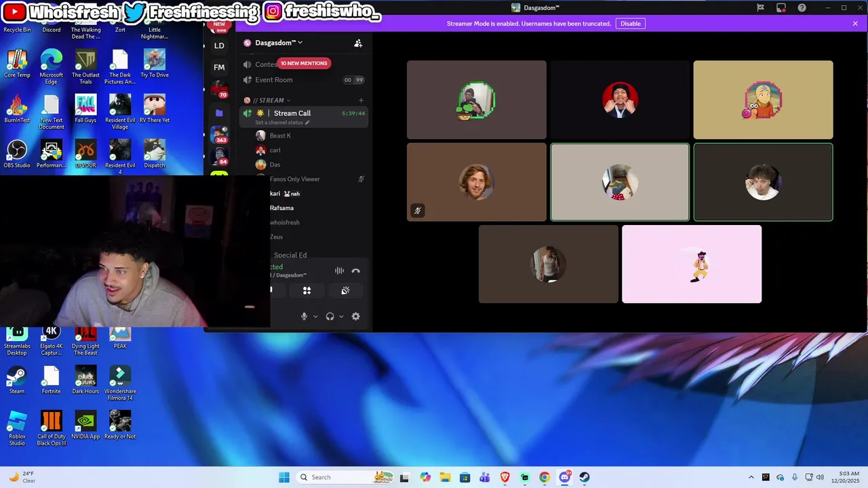Select Core Temp desktop shortcut
The image size is (868, 488).
click(x=17, y=64)
